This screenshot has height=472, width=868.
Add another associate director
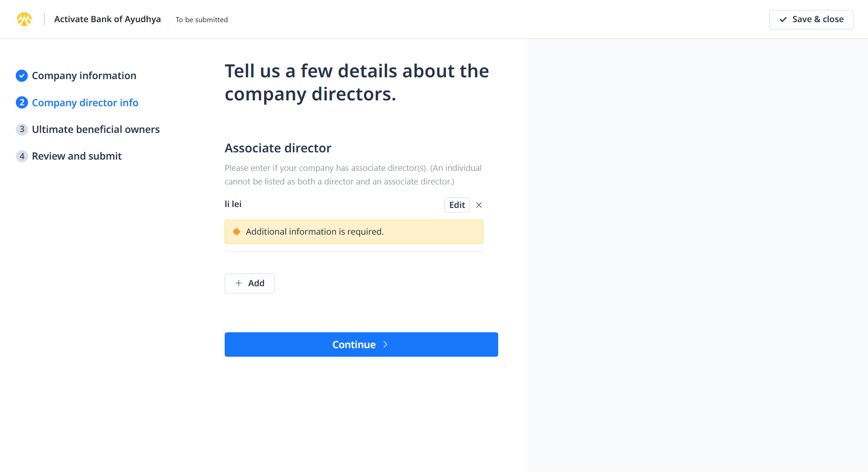pyautogui.click(x=250, y=283)
